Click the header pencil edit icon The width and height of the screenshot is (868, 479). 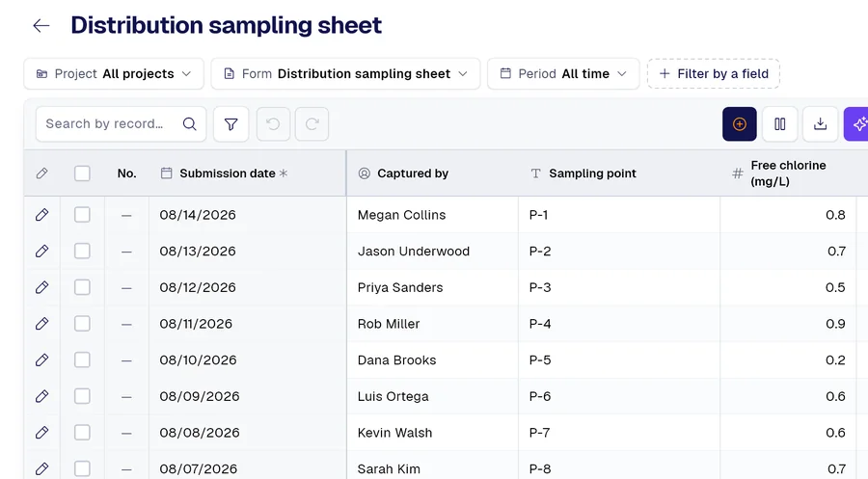click(41, 173)
